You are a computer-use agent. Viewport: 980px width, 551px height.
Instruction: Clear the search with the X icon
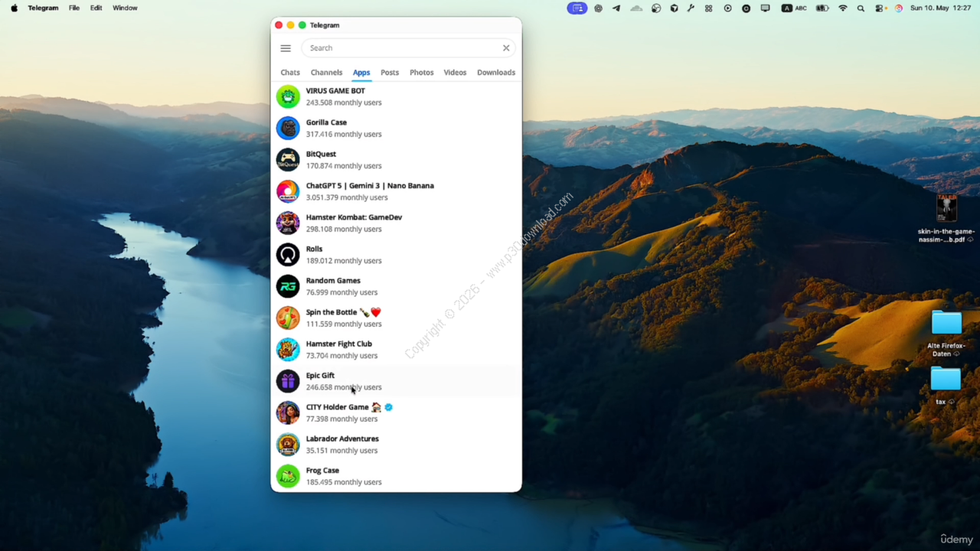[506, 48]
